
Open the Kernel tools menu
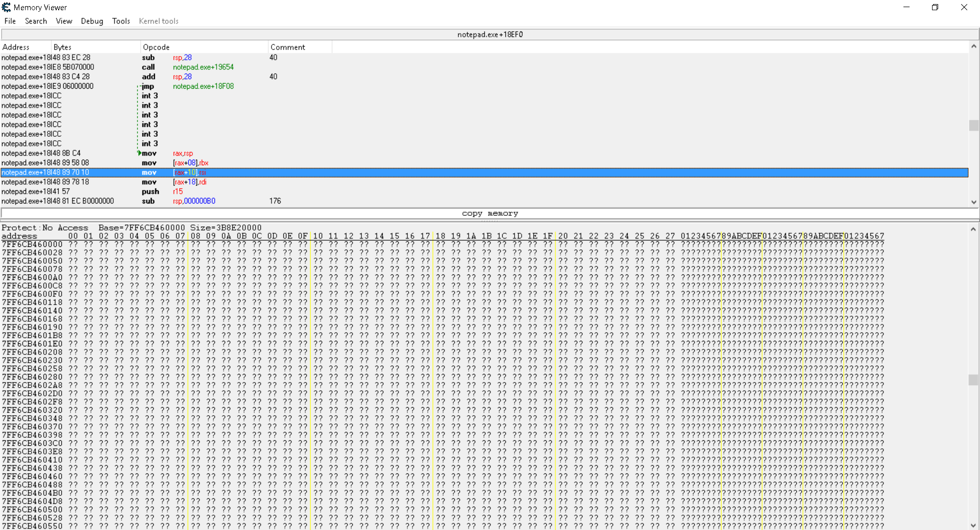158,21
